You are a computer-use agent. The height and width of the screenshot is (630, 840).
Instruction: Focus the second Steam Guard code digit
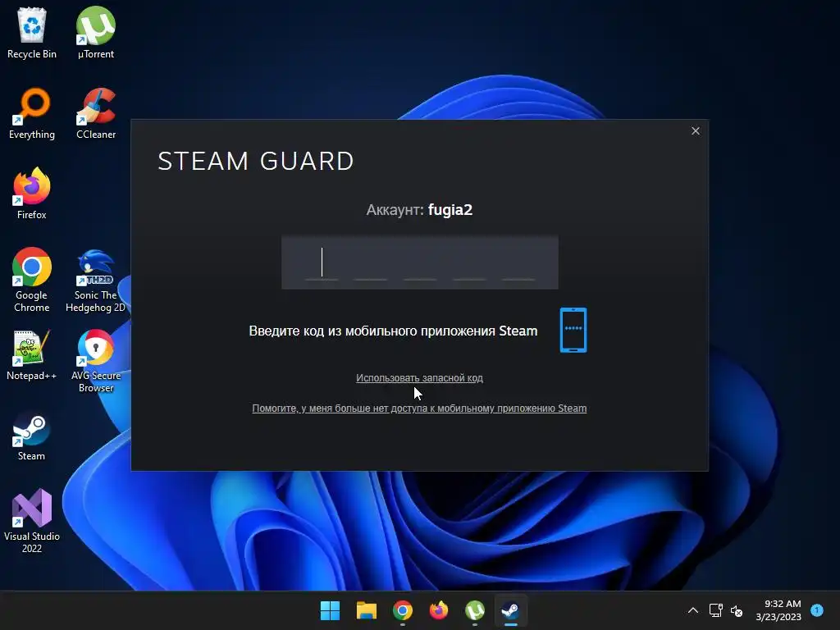point(371,262)
